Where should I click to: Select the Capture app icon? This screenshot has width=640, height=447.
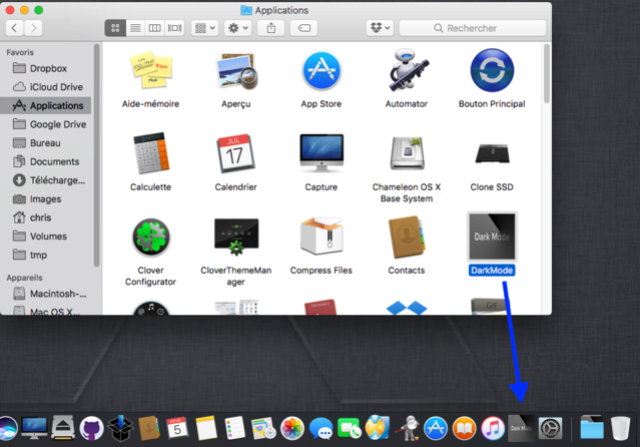321,153
